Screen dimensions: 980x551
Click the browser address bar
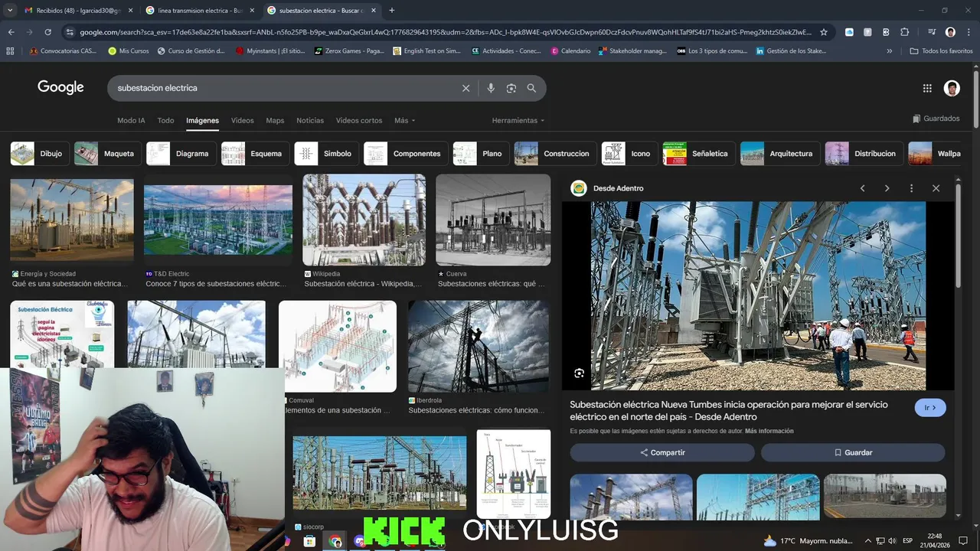(x=444, y=32)
